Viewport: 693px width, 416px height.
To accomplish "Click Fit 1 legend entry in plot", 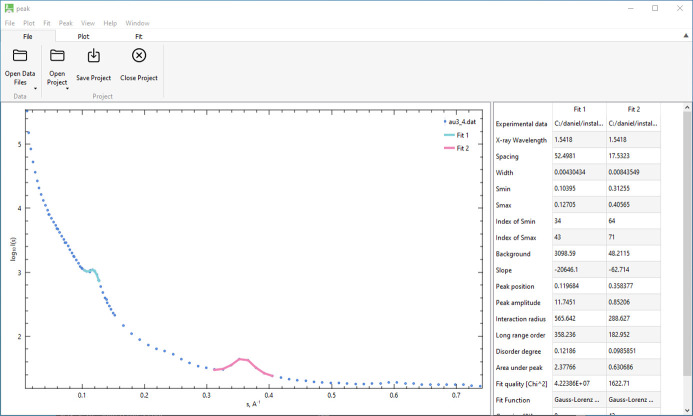I will click(461, 134).
